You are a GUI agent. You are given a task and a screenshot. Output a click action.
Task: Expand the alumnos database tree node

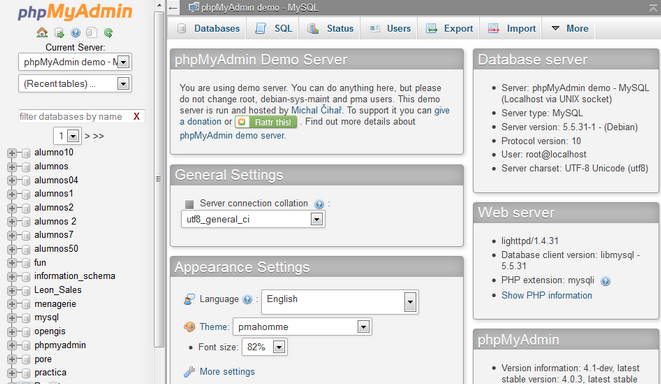[11, 167]
